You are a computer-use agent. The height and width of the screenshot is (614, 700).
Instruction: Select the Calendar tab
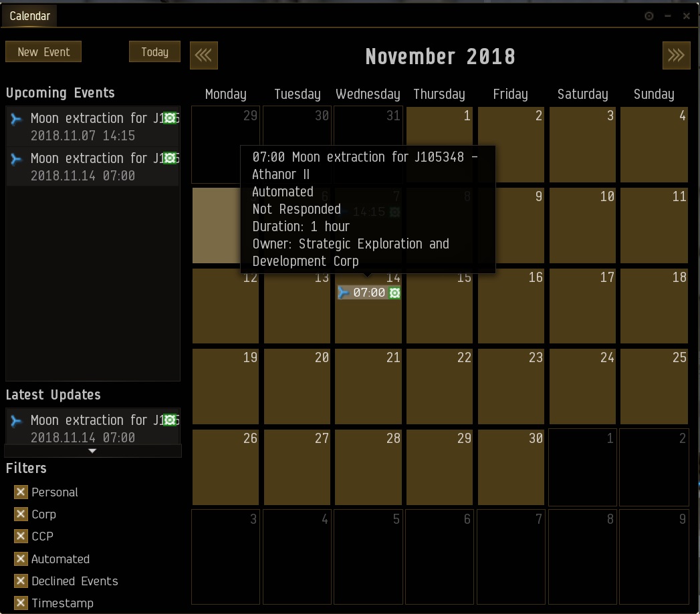pyautogui.click(x=29, y=16)
